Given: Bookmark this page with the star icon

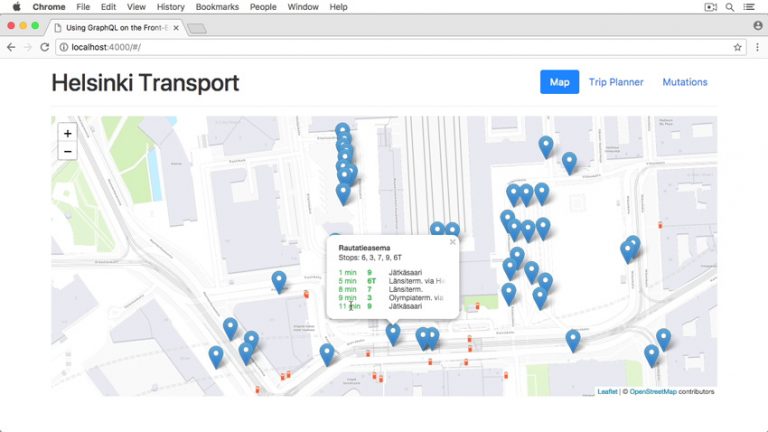Looking at the screenshot, I should coord(737,47).
